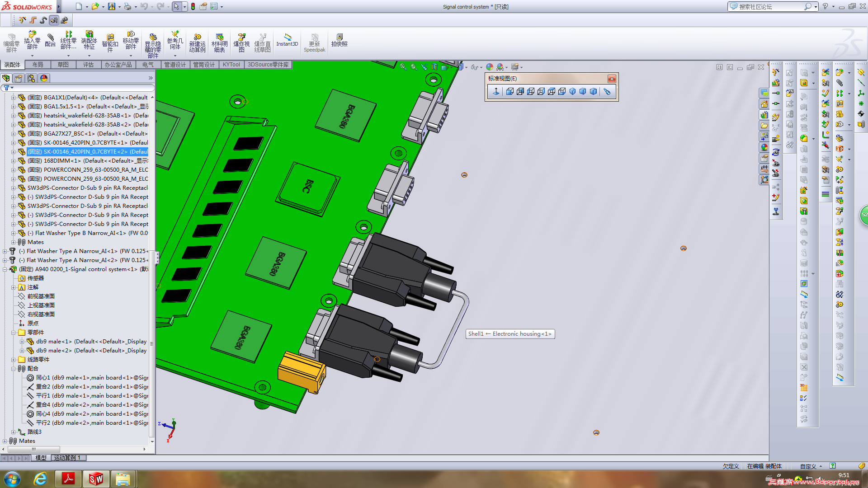Click the 配合 (Mate) paperclip tool
The image size is (868, 488).
pyautogui.click(x=50, y=40)
